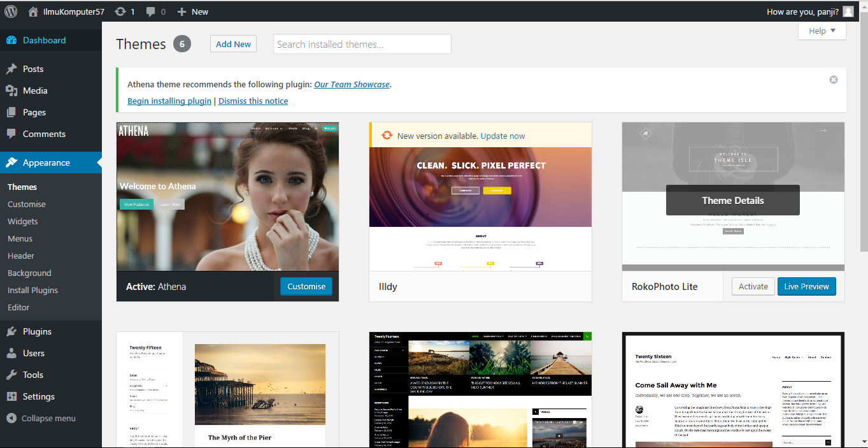Click Theme Details overlay on RokoPhoto Lite

pos(733,200)
